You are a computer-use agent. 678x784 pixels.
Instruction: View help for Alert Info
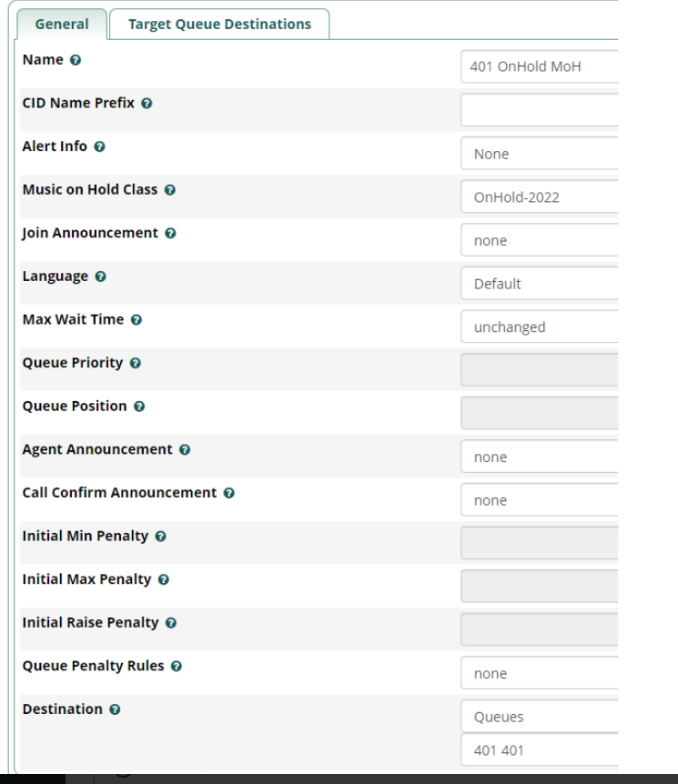98,146
